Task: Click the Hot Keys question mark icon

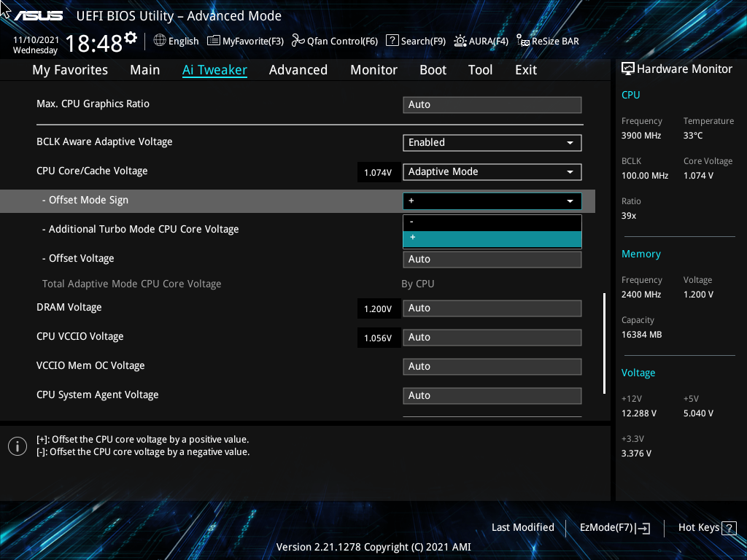Action: 729,528
